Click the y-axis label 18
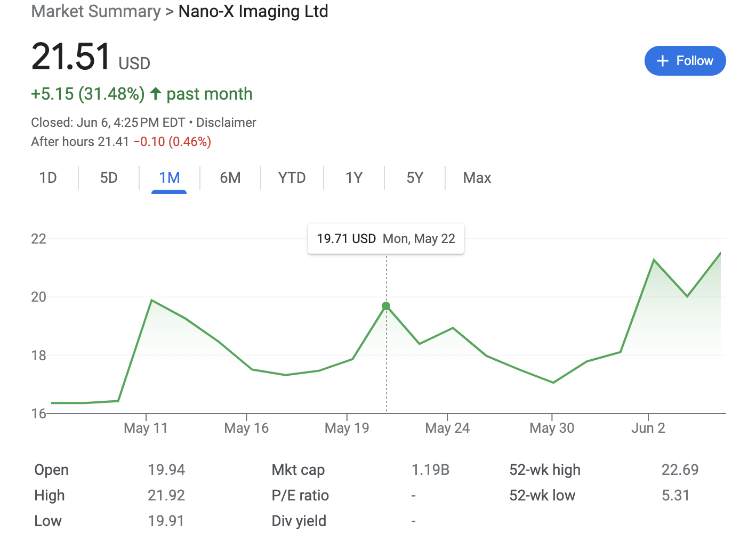The image size is (756, 550). 39,355
